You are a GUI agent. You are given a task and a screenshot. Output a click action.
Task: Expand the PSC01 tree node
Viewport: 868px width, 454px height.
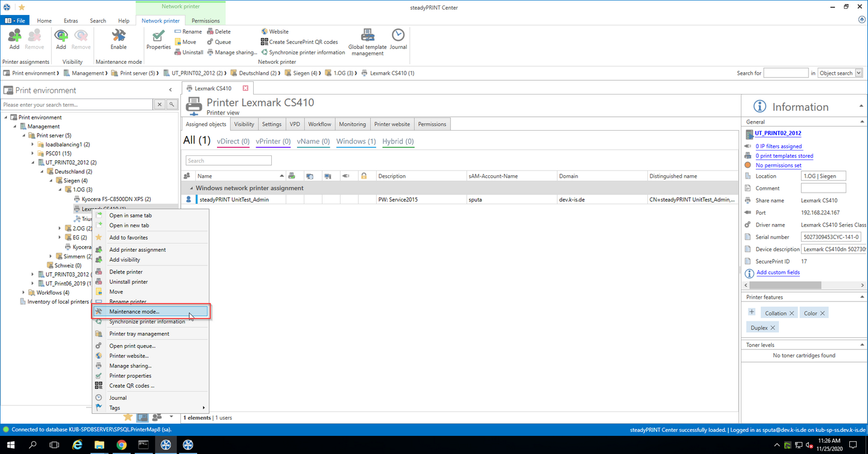click(x=33, y=154)
